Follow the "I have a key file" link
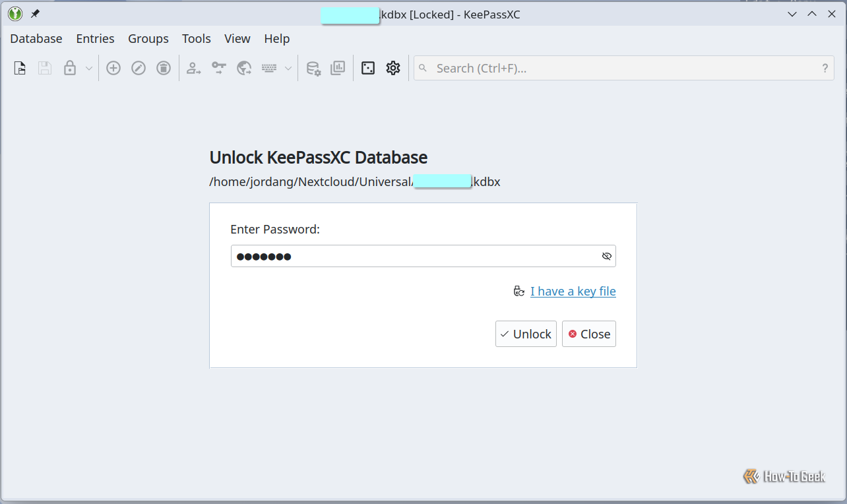 (573, 291)
